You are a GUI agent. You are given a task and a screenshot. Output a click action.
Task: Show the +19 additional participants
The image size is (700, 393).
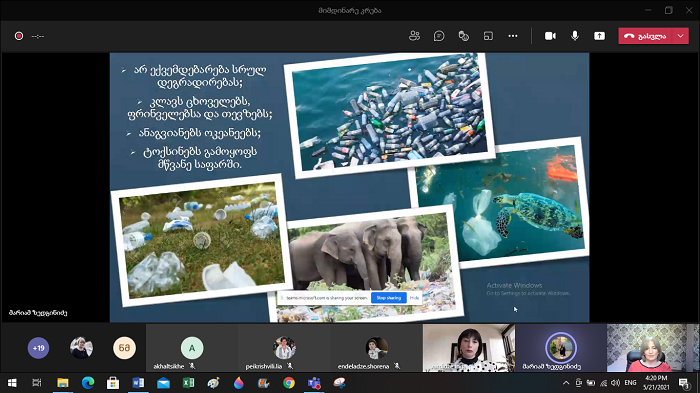(38, 348)
